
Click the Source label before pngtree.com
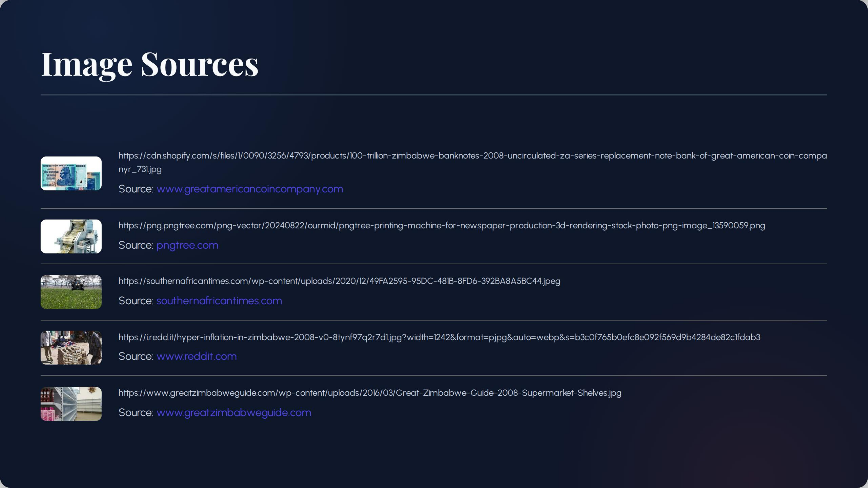(136, 245)
